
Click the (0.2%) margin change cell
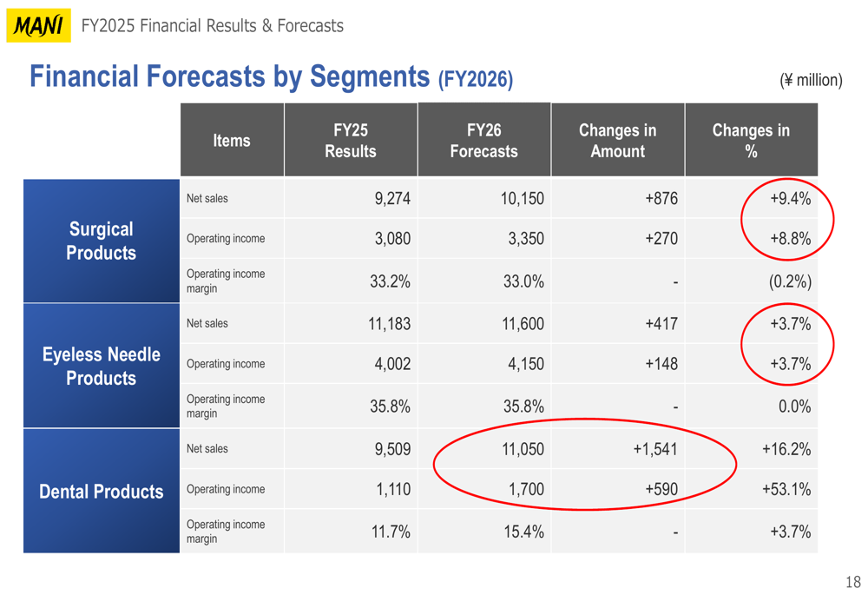coord(789,281)
